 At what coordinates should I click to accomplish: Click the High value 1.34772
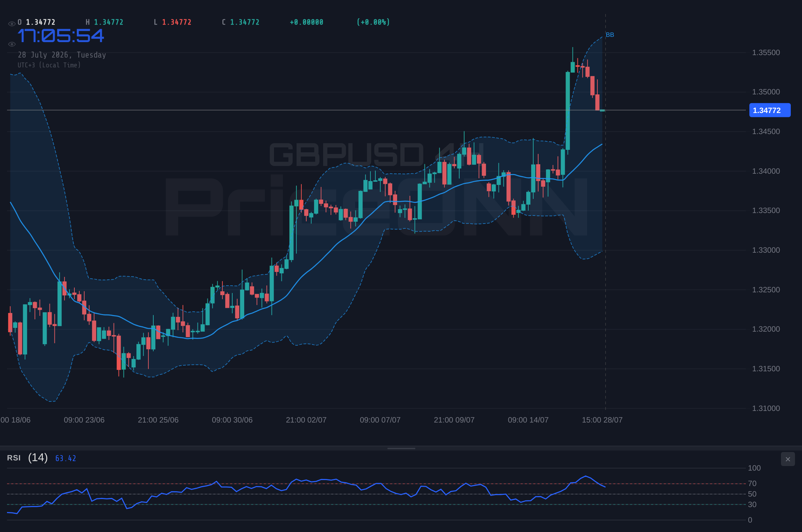pos(109,22)
